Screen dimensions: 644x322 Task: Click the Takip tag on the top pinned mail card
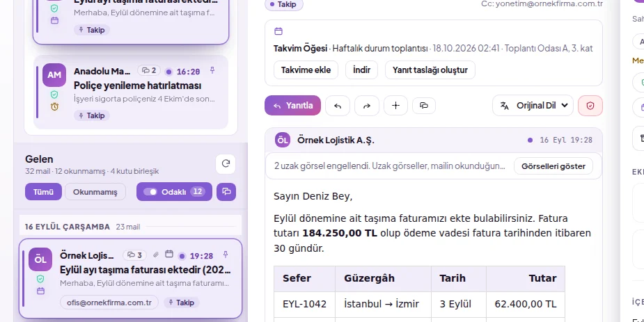point(92,29)
